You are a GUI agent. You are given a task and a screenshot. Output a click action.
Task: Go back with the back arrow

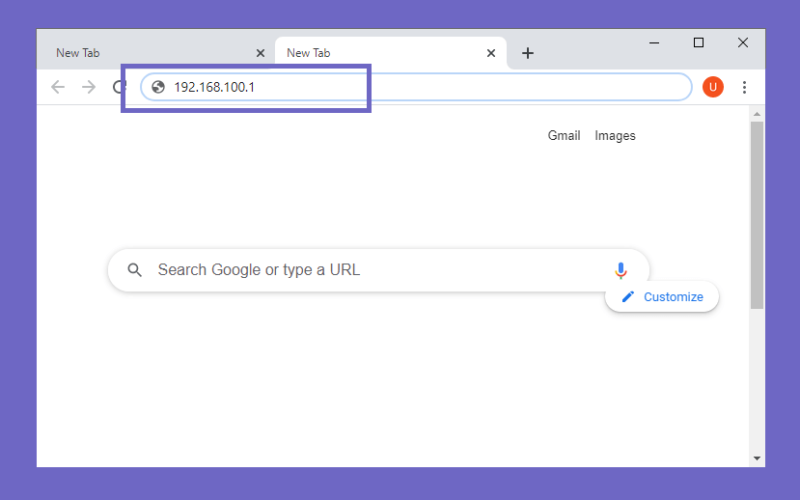click(58, 87)
